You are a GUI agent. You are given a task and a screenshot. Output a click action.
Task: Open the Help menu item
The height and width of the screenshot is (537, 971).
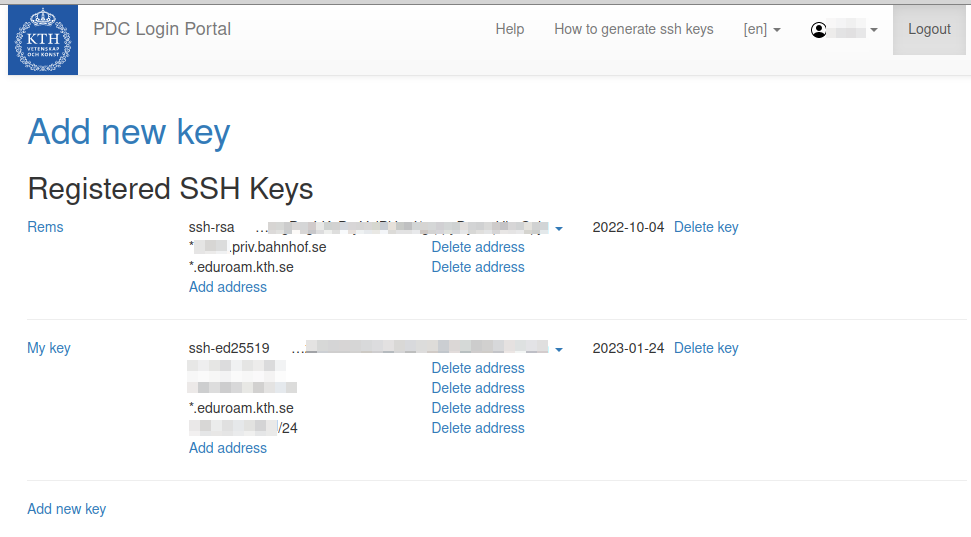point(509,29)
